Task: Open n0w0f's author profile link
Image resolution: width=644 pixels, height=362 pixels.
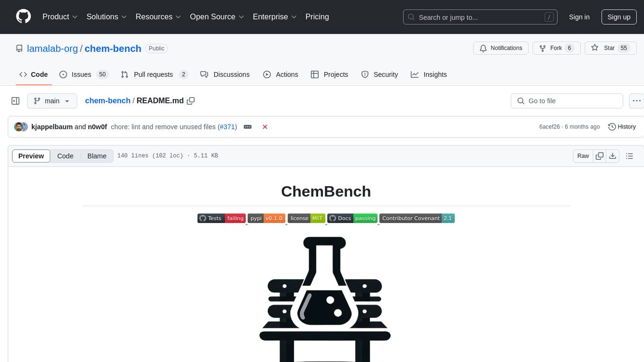Action: coord(98,127)
